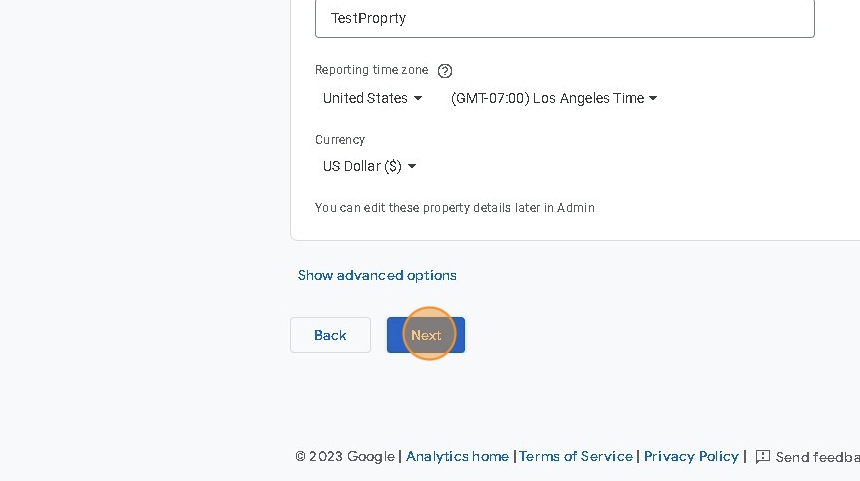Click the Send feedback speech bubble icon
Viewport: 860px width, 481px height.
point(763,457)
